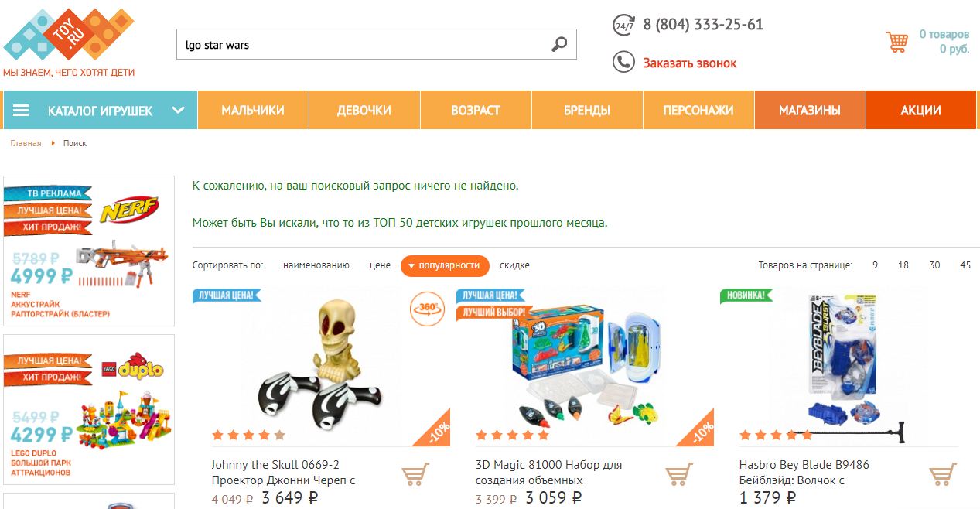Add 3D Magic 81000 set to cart

tap(679, 474)
